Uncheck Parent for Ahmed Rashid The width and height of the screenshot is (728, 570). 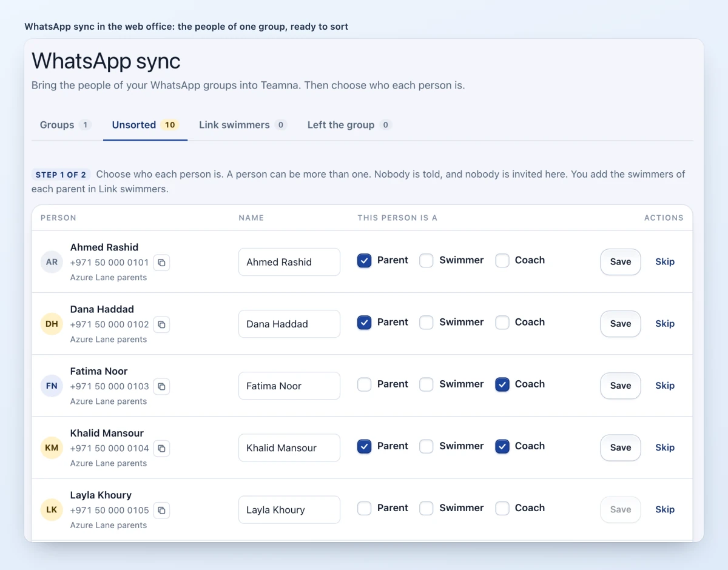364,261
